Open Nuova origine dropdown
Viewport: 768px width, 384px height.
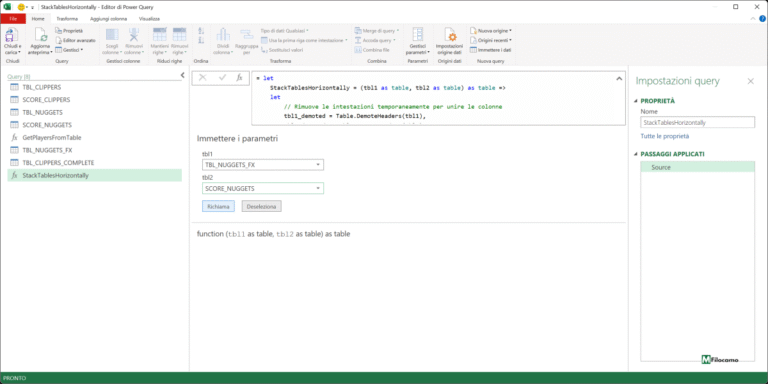pyautogui.click(x=491, y=30)
